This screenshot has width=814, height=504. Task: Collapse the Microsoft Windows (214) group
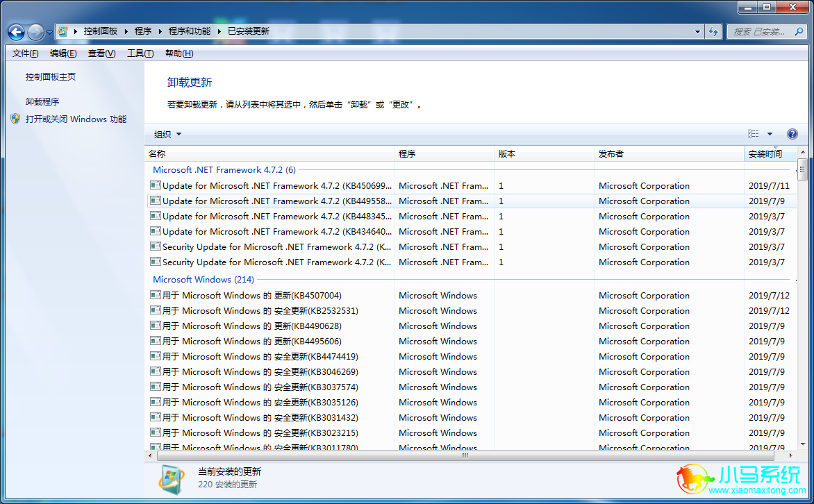point(203,279)
